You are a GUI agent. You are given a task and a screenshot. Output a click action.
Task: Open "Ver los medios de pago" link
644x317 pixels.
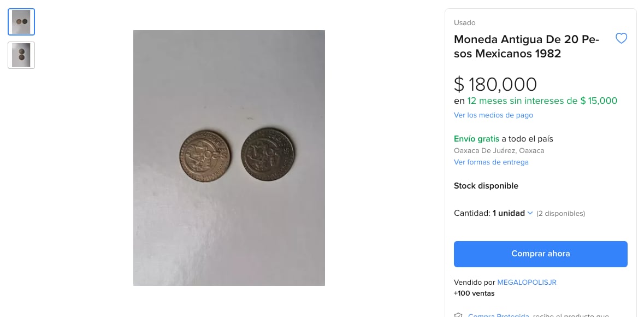pos(493,115)
